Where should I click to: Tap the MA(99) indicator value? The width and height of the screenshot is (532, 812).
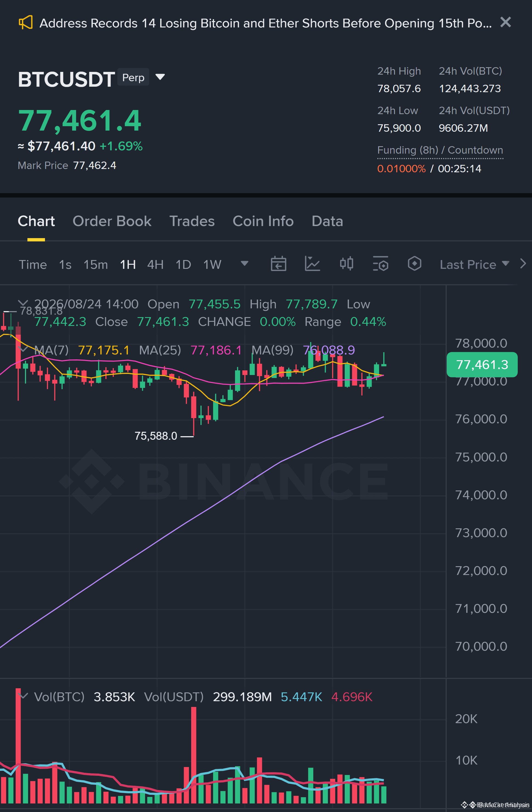pyautogui.click(x=329, y=350)
